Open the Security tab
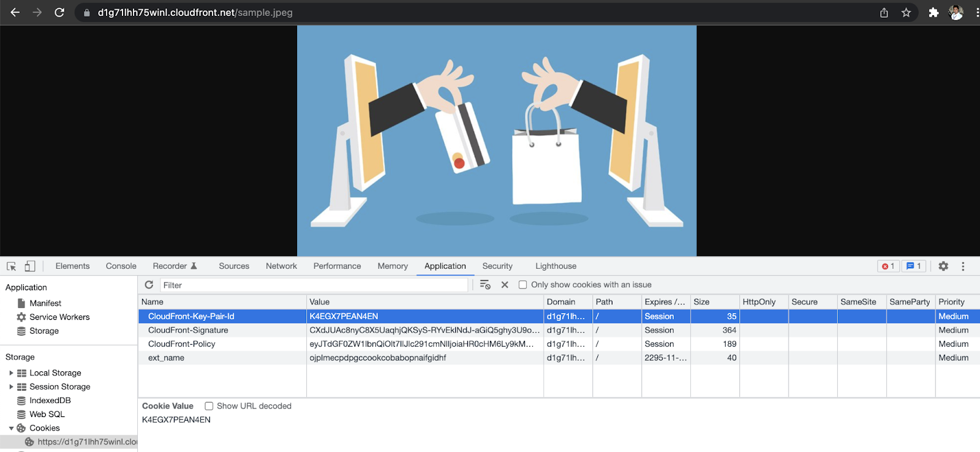This screenshot has width=980, height=452. tap(497, 266)
